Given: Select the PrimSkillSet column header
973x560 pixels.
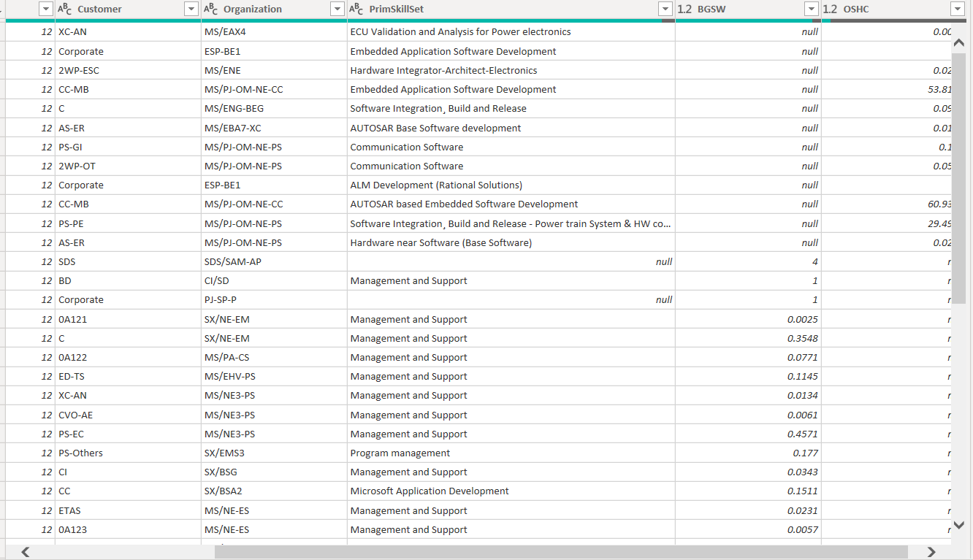Looking at the screenshot, I should tap(511, 9).
